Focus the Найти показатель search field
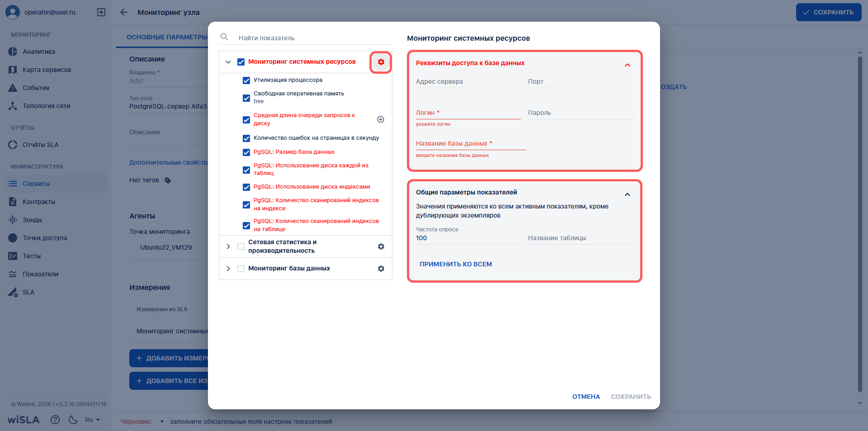Image resolution: width=868 pixels, height=431 pixels. (x=315, y=38)
